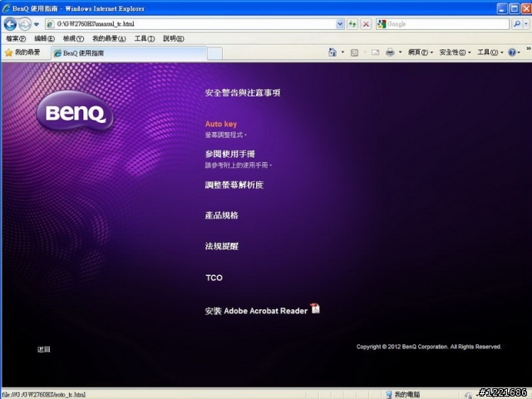
Task: Open the 檢視(V) menu
Action: click(73, 38)
